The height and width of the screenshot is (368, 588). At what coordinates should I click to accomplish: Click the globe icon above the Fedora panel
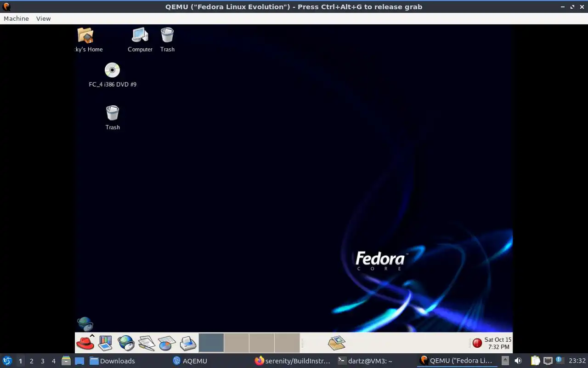pyautogui.click(x=85, y=324)
